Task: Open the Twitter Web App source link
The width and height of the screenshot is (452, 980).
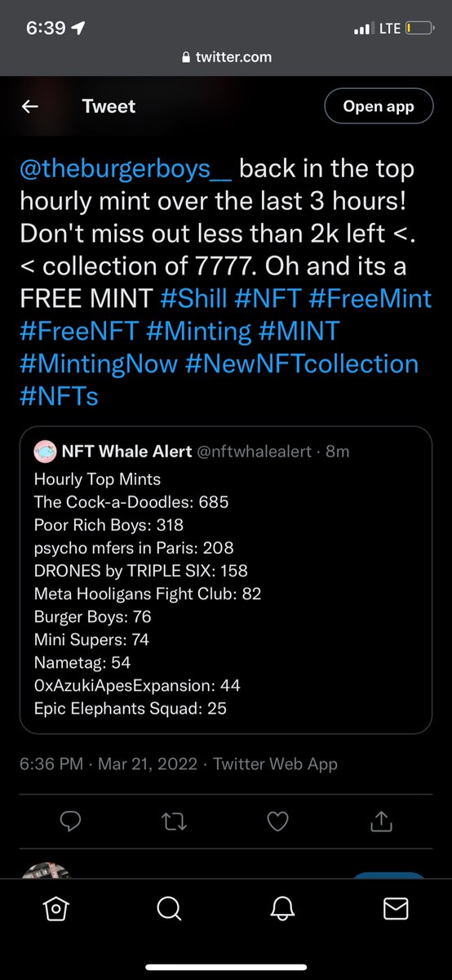Action: pos(275,764)
